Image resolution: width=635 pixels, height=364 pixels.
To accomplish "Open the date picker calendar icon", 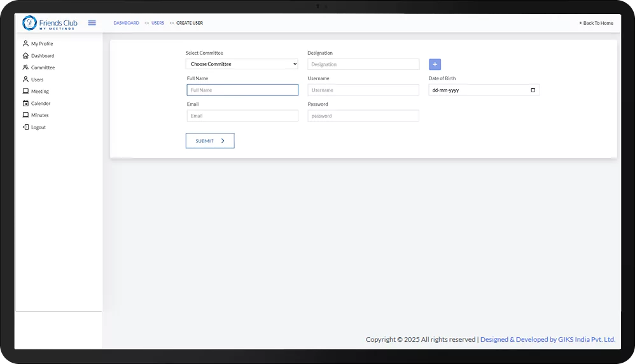I will pos(533,90).
